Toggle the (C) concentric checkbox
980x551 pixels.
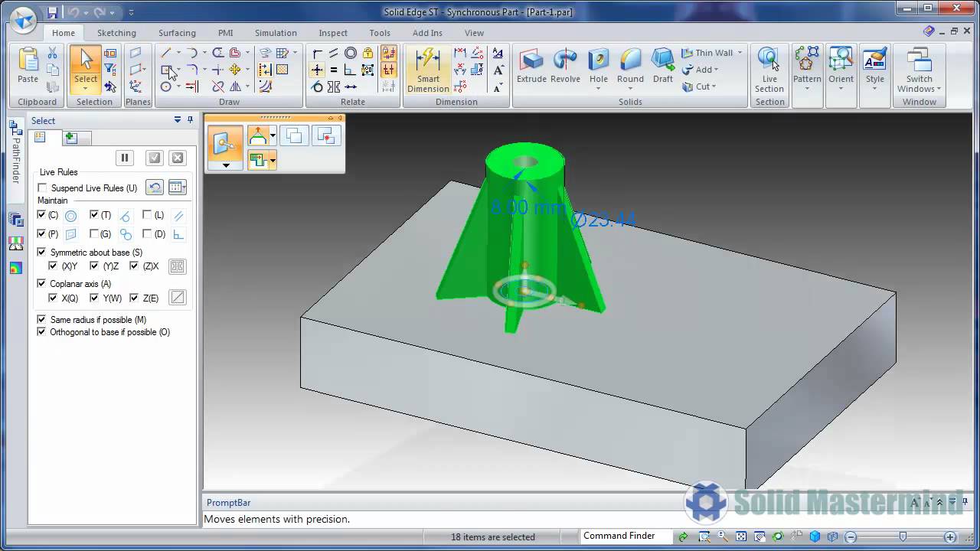click(x=42, y=215)
